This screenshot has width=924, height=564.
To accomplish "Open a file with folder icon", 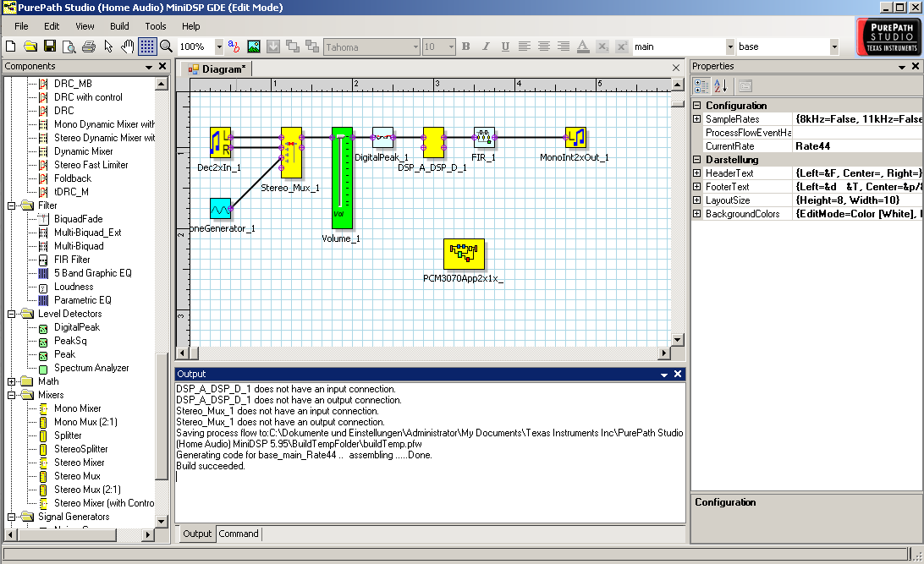I will [x=30, y=47].
